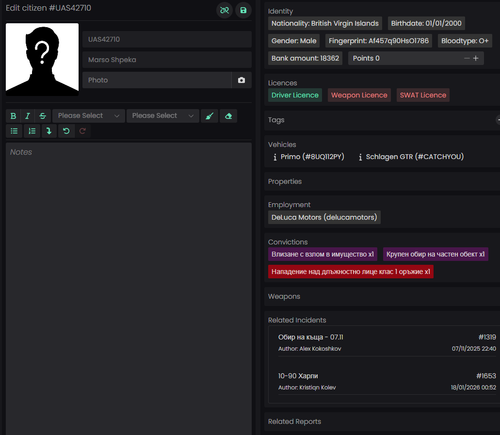The image size is (500, 435).
Task: Toggle italic formatting
Action: (28, 116)
